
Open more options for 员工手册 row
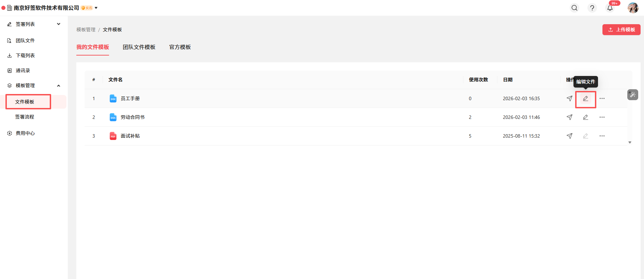602,98
